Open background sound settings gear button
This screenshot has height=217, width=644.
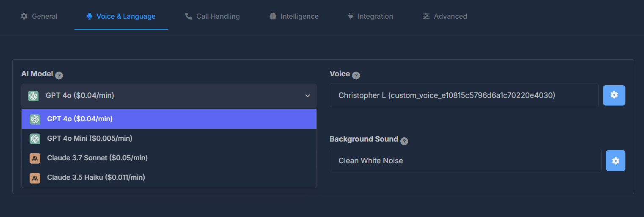(x=615, y=161)
